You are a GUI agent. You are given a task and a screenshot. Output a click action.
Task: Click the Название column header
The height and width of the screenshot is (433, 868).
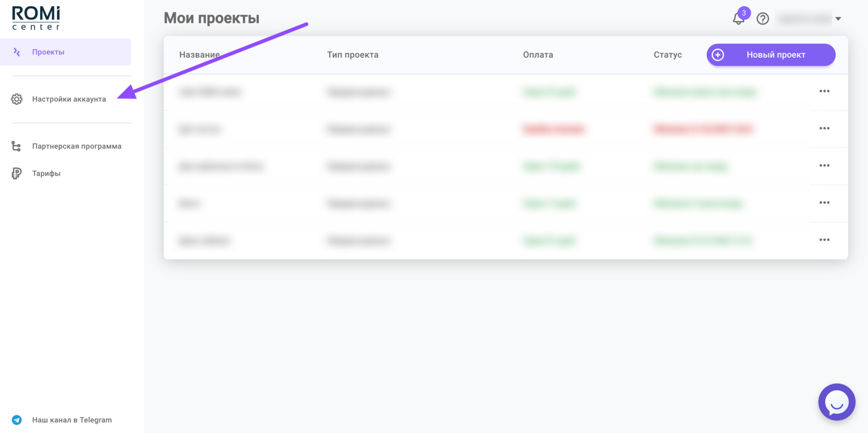click(x=199, y=55)
